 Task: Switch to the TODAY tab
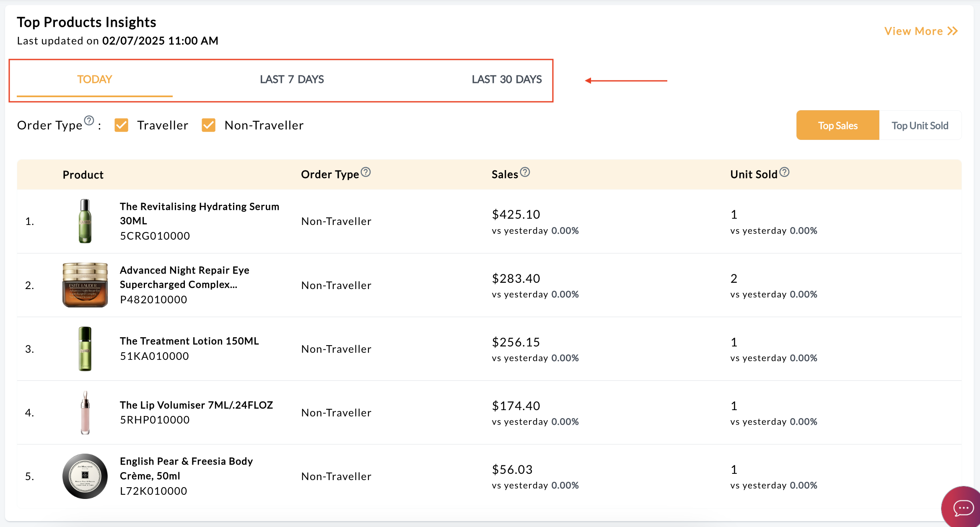tap(95, 80)
